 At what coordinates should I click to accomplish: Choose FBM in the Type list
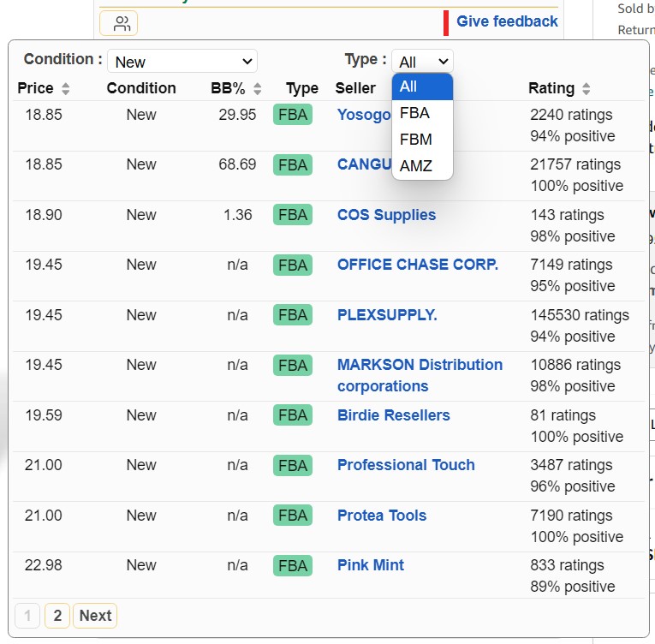click(x=422, y=140)
